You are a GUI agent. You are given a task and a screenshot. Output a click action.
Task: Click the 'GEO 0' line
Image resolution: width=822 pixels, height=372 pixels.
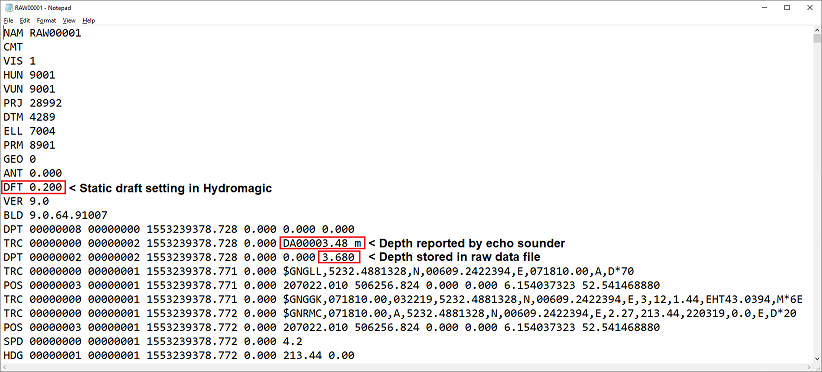[x=19, y=159]
